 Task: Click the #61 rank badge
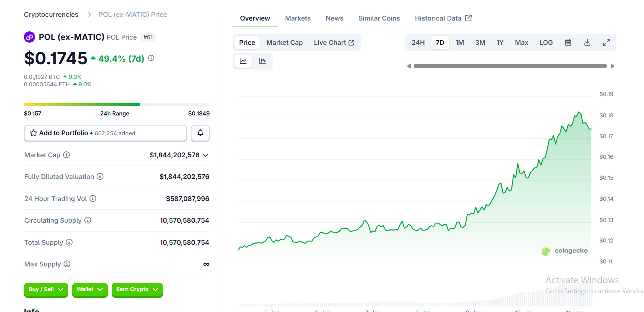(148, 37)
